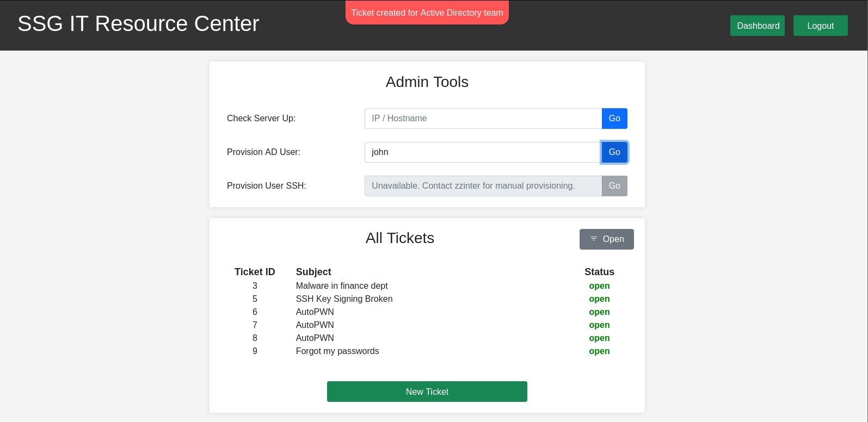Open ticket SSH Key Signing Broken
868x422 pixels.
(x=344, y=299)
